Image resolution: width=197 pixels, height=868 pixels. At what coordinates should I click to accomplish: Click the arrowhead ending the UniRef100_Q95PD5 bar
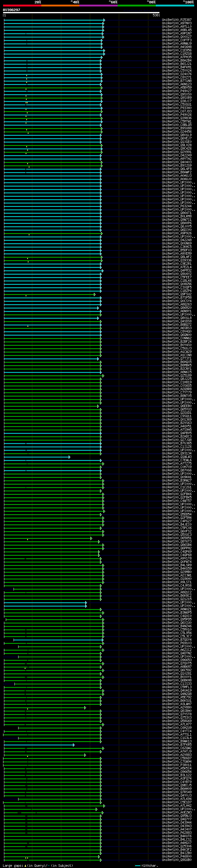pos(103,619)
